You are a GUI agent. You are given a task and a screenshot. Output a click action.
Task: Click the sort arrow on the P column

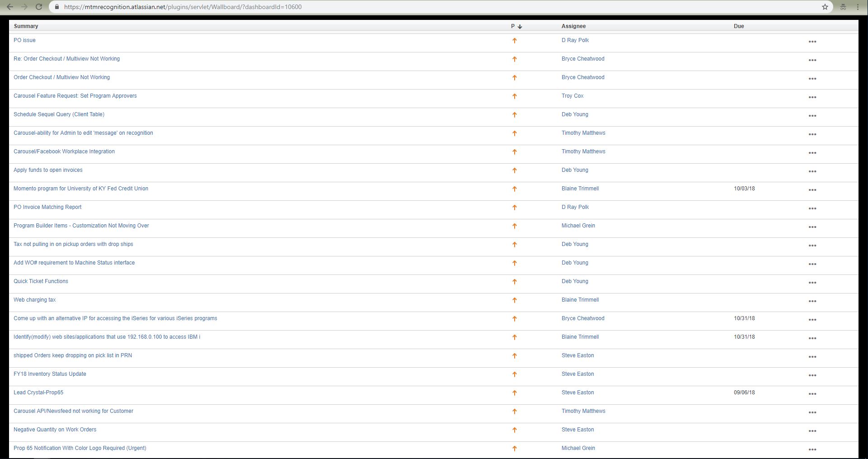pyautogui.click(x=520, y=26)
